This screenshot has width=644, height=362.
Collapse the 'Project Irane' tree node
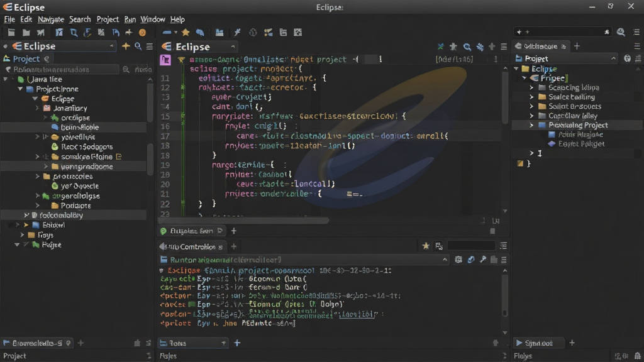pyautogui.click(x=20, y=89)
